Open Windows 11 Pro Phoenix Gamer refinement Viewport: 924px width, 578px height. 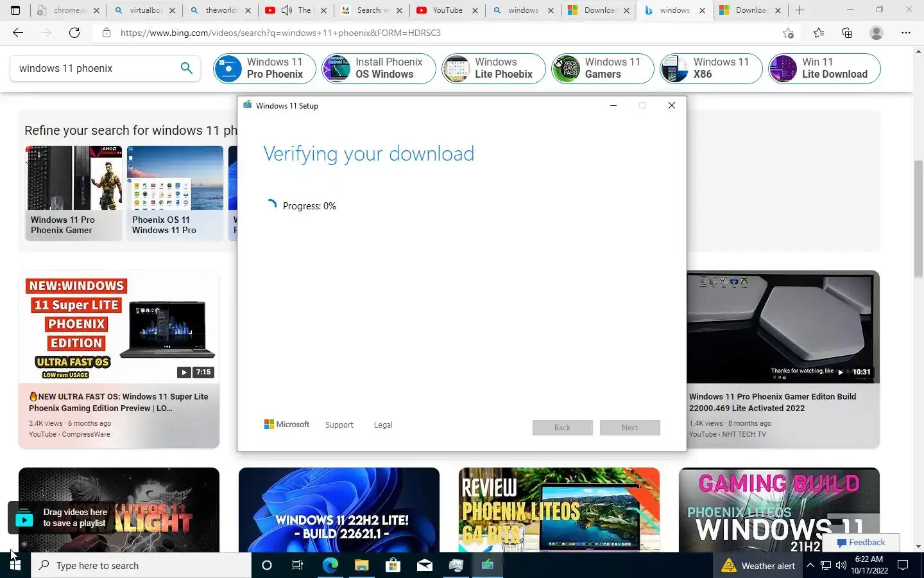(x=74, y=193)
